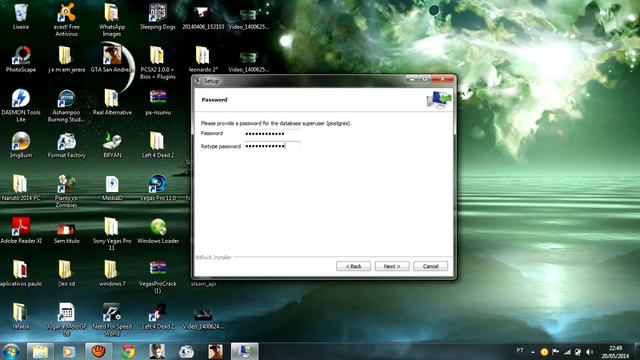This screenshot has width=640, height=360.
Task: Focus the Password input field
Action: click(272, 133)
